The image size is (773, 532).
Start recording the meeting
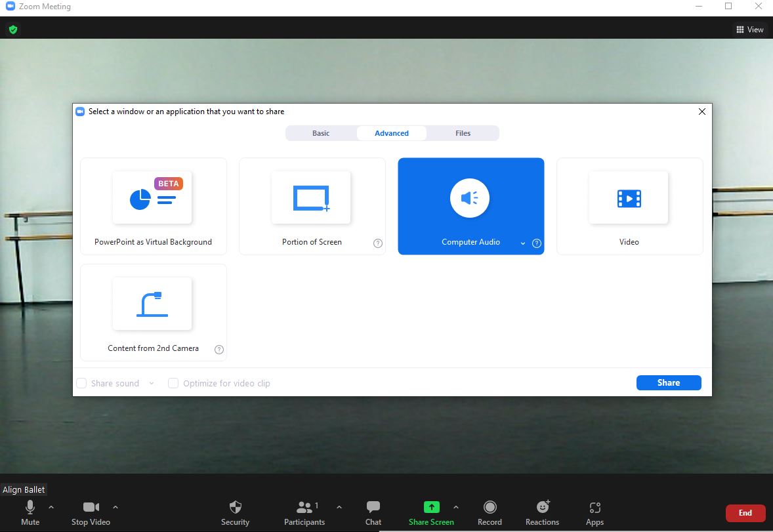pyautogui.click(x=490, y=513)
